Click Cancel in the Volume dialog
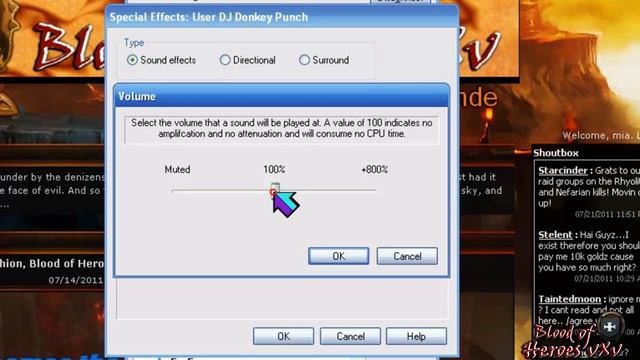 click(x=407, y=256)
